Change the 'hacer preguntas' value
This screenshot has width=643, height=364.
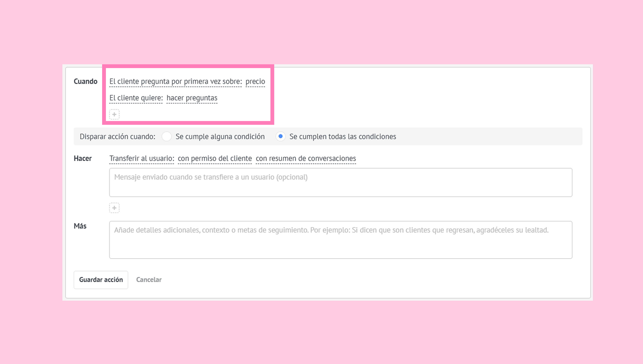point(192,98)
